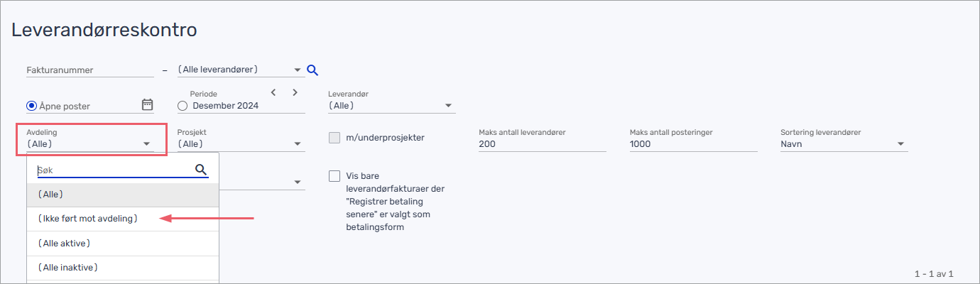The height and width of the screenshot is (284, 980).
Task: Go to next period with right chevron
Action: pyautogui.click(x=295, y=92)
